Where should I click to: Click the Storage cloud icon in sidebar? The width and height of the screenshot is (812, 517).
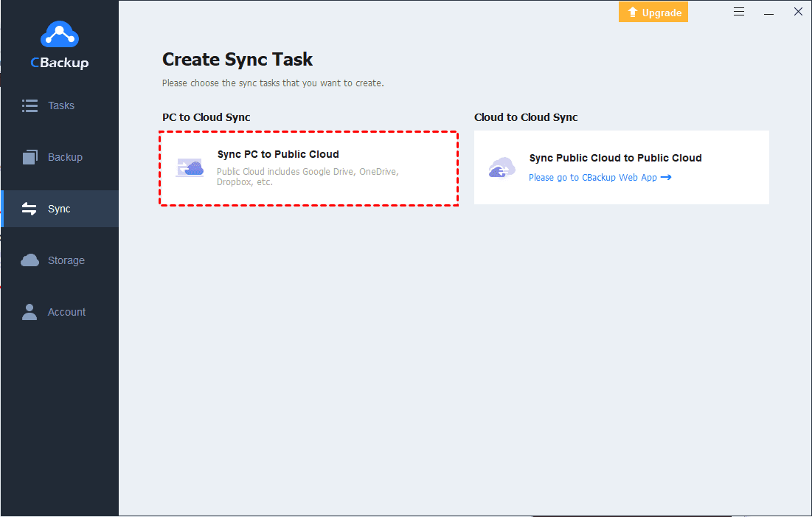[30, 260]
